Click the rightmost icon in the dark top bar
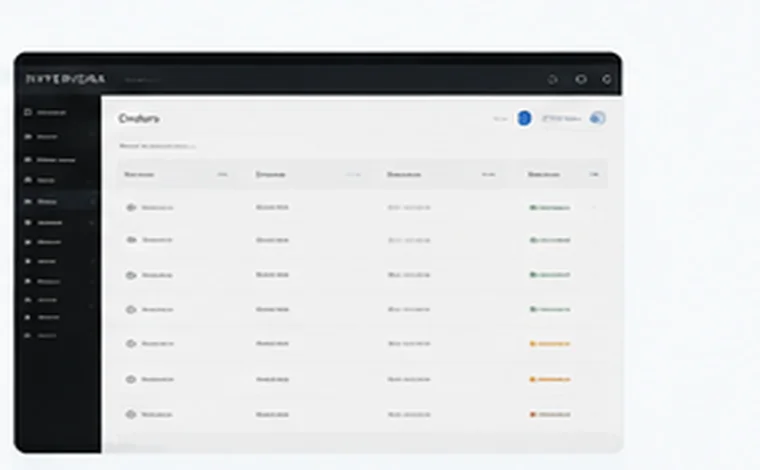The image size is (760, 470). pyautogui.click(x=606, y=79)
